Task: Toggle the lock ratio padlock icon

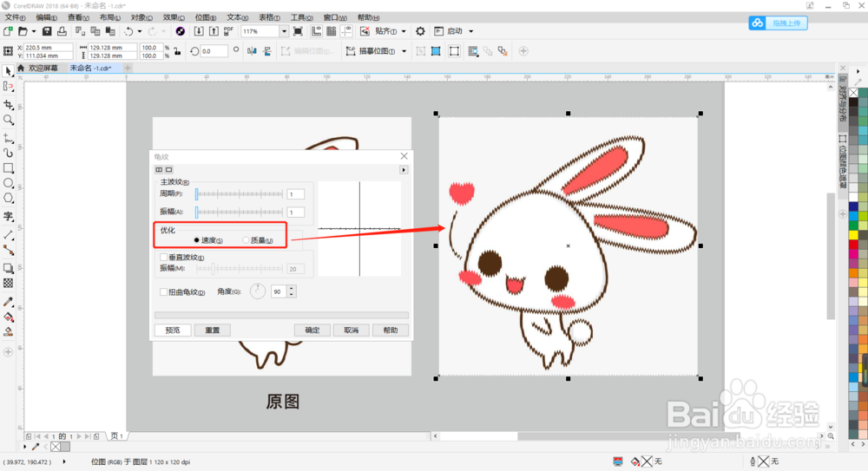Action: [x=177, y=51]
